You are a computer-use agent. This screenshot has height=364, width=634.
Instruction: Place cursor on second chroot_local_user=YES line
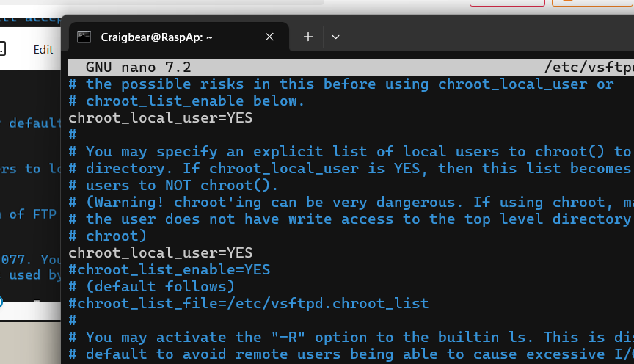click(x=160, y=252)
